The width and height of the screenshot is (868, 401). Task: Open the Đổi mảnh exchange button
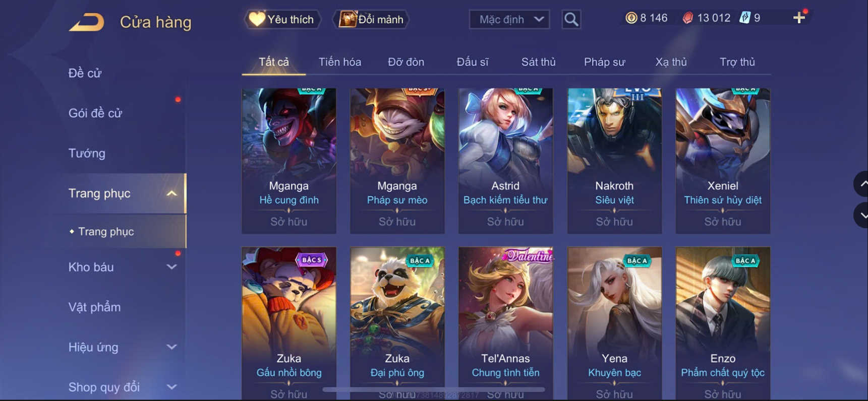pos(371,20)
